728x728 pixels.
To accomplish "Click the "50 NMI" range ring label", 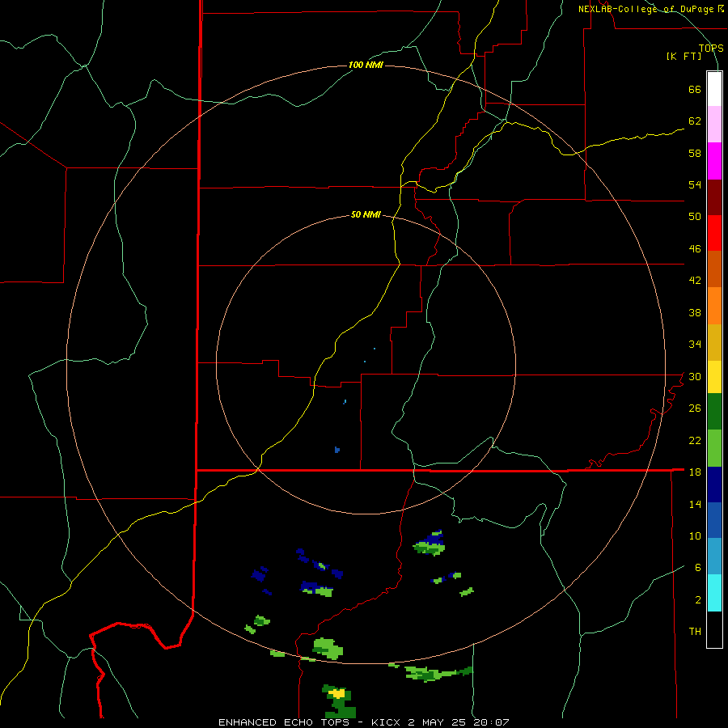I will [x=366, y=214].
